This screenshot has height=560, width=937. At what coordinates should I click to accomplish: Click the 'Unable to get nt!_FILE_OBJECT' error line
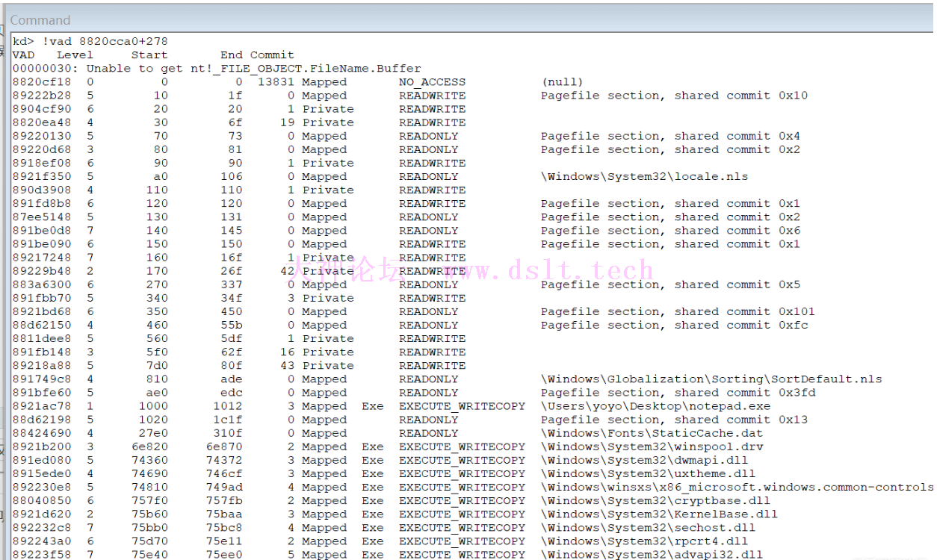(217, 69)
